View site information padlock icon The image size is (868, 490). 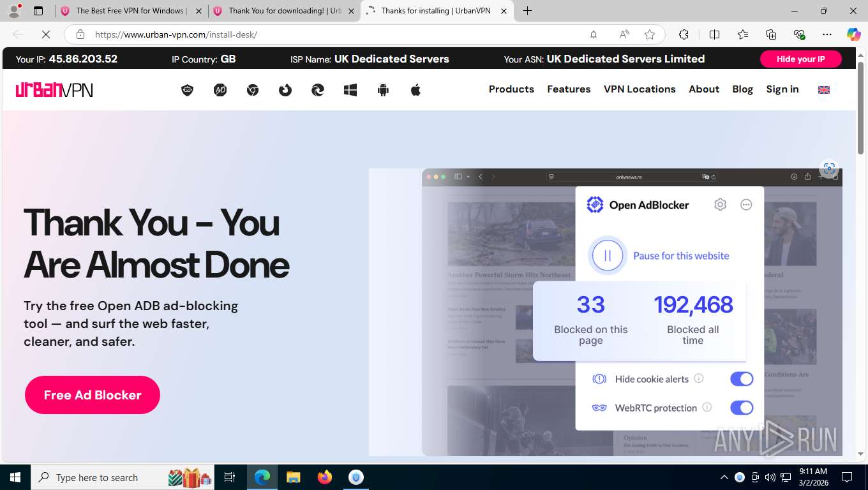[x=80, y=34]
